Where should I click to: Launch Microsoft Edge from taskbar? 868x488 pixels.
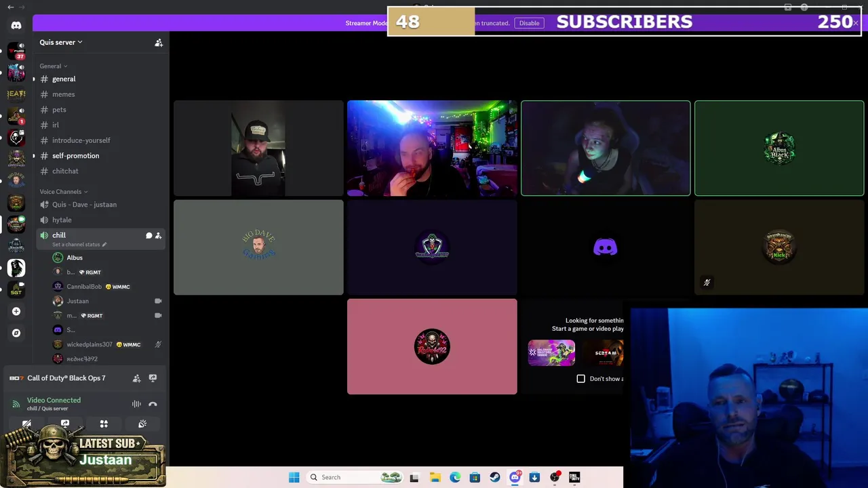[x=455, y=477]
